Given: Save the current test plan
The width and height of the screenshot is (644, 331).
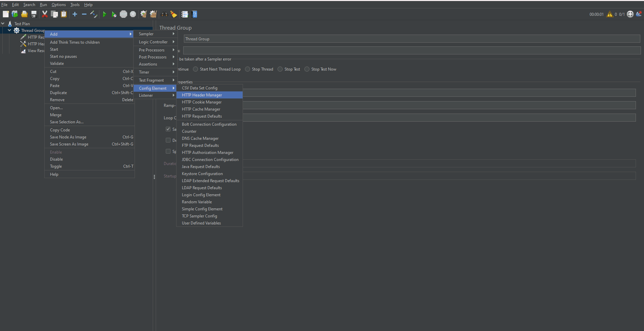Looking at the screenshot, I should click(x=34, y=14).
